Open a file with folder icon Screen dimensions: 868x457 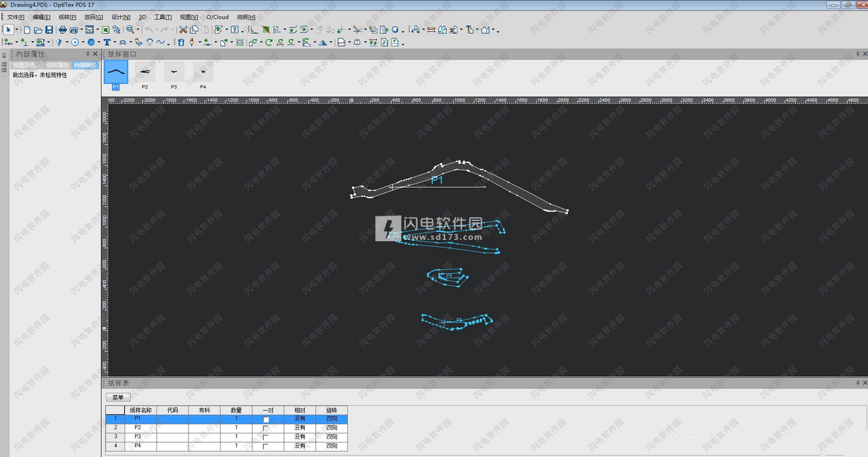pyautogui.click(x=38, y=30)
